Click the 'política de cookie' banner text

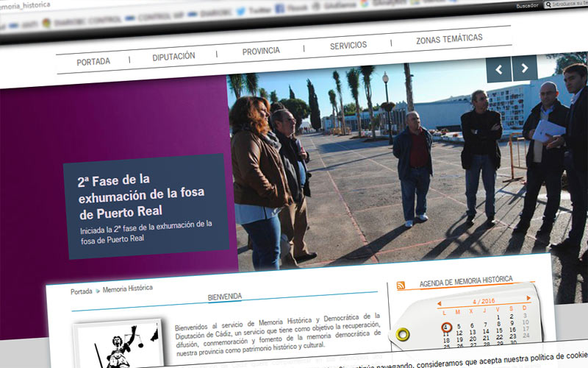click(x=559, y=356)
